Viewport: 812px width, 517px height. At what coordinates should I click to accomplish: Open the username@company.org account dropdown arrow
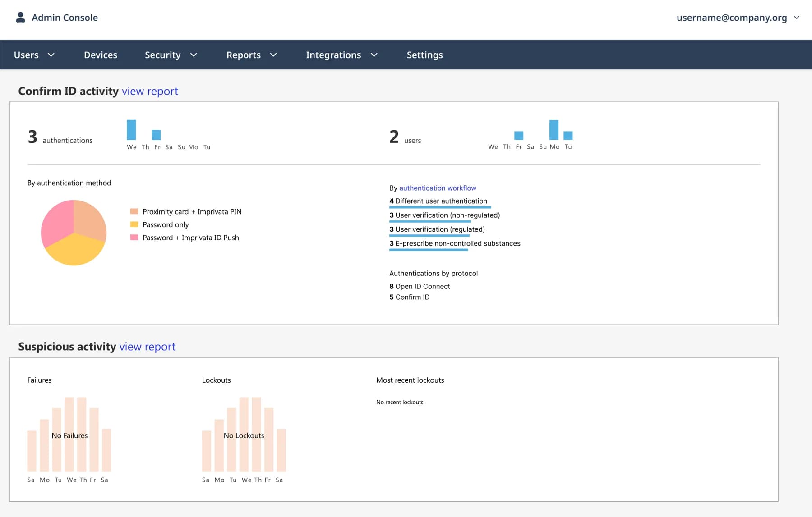pyautogui.click(x=797, y=18)
